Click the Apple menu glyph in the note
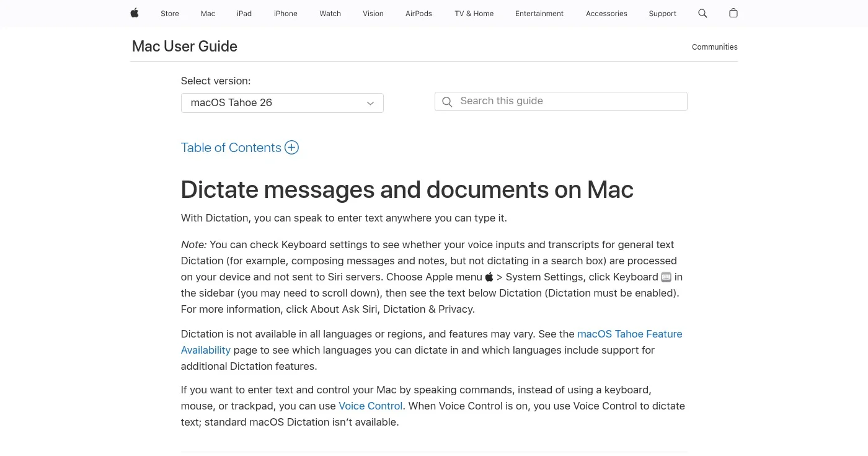 (x=489, y=277)
